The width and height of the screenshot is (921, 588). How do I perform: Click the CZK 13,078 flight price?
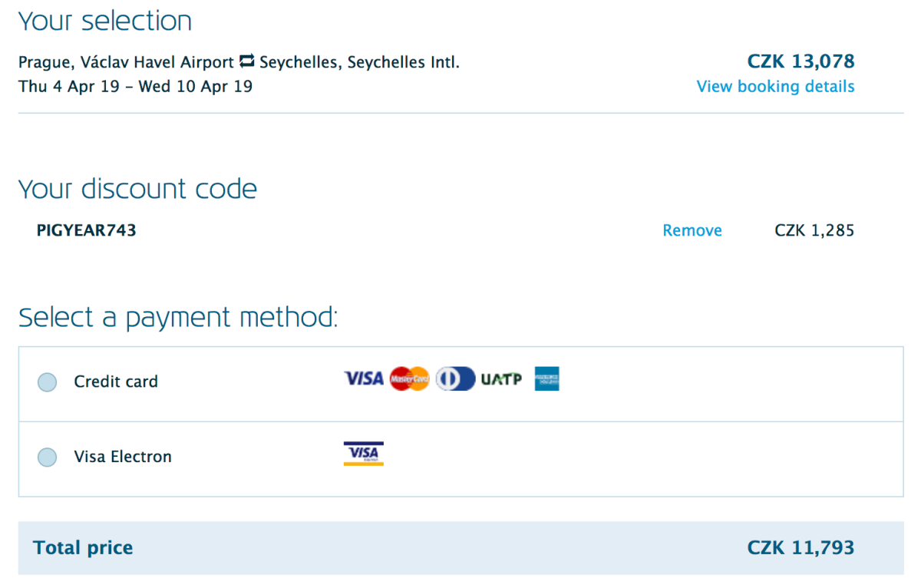(801, 61)
